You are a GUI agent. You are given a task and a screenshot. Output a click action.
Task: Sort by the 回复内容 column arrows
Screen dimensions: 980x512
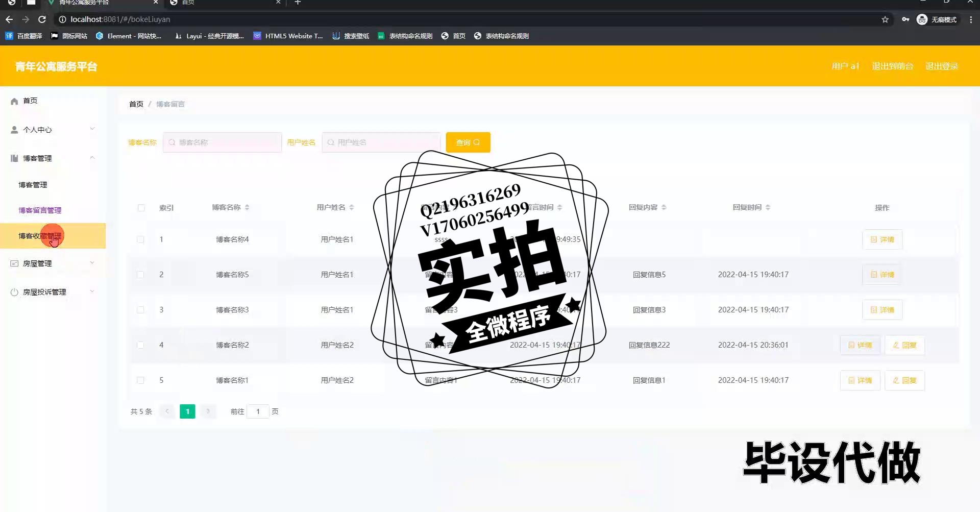(664, 207)
